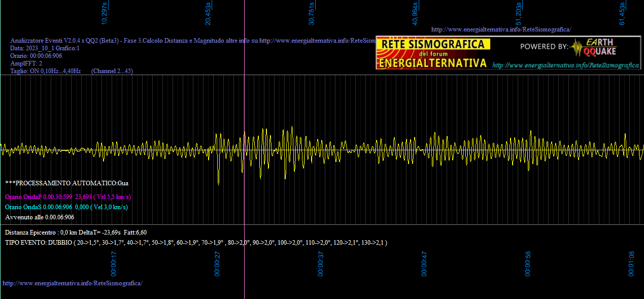Click the top time marker 51,203s
The height and width of the screenshot is (299, 644).
pyautogui.click(x=519, y=14)
